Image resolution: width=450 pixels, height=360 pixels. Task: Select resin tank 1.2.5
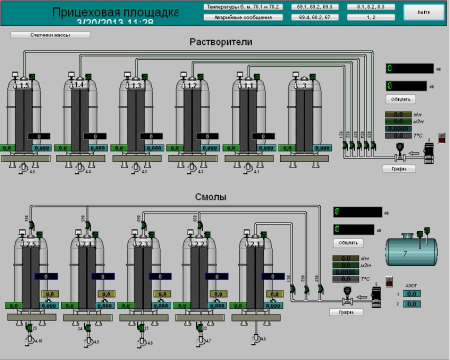(31, 273)
